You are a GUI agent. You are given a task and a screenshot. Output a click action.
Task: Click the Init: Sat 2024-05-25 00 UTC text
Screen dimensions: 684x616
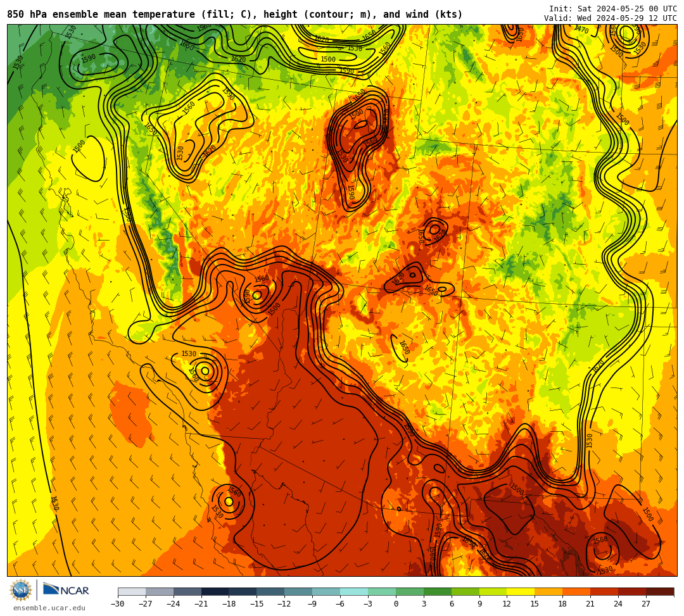[x=613, y=9]
